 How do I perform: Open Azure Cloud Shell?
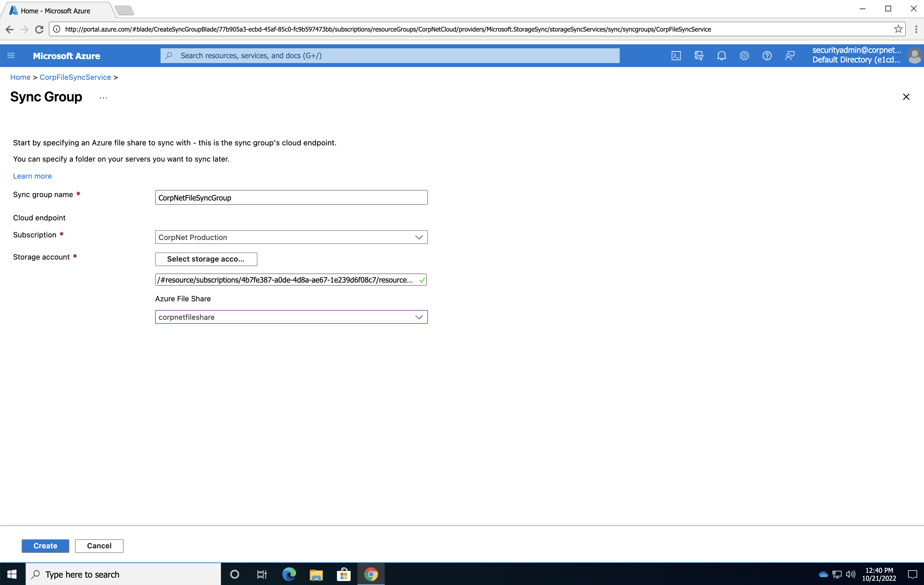tap(676, 55)
